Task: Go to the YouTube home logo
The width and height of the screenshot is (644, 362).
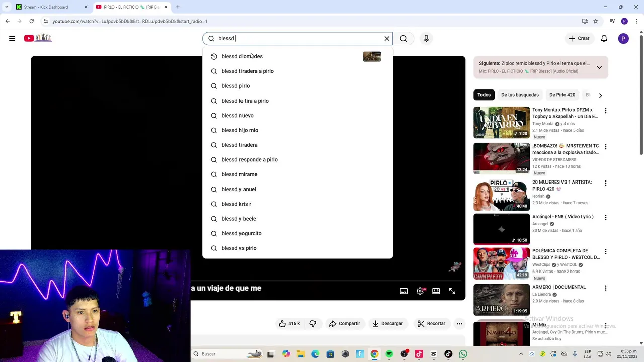Action: [x=38, y=38]
